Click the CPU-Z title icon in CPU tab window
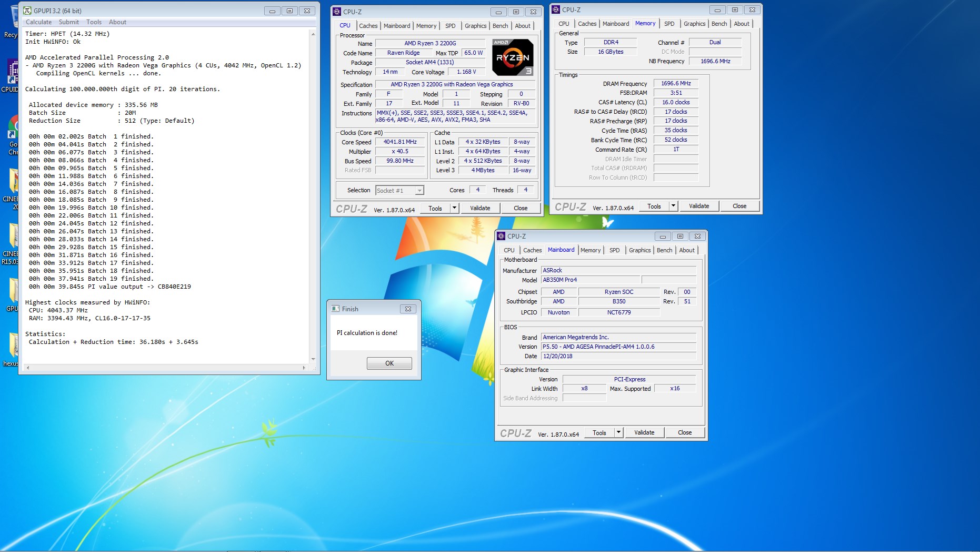Screen dimensions: 980x552 point(337,12)
